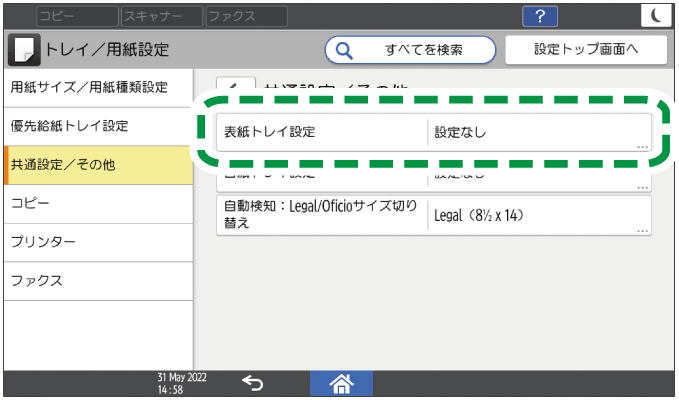Open コピー in the left sidebar
Image resolution: width=679 pixels, height=400 pixels.
pyautogui.click(x=98, y=203)
